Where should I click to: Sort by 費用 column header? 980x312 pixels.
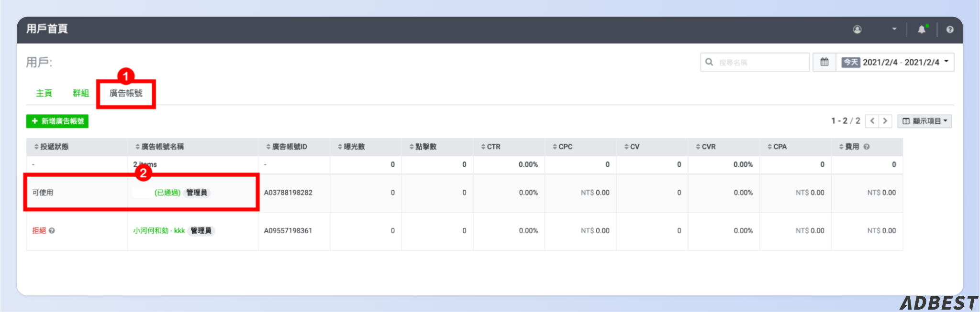click(x=849, y=147)
